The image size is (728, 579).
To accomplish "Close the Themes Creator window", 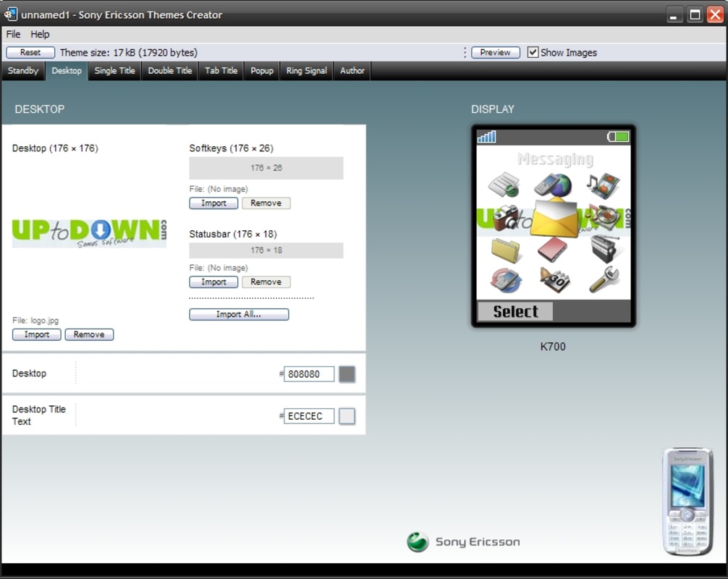I will pyautogui.click(x=715, y=15).
